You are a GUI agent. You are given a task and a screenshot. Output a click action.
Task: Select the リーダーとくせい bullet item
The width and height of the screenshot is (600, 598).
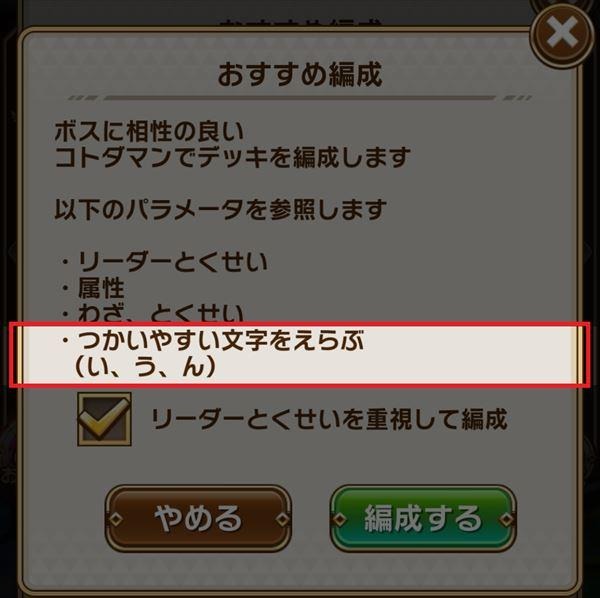point(164,262)
